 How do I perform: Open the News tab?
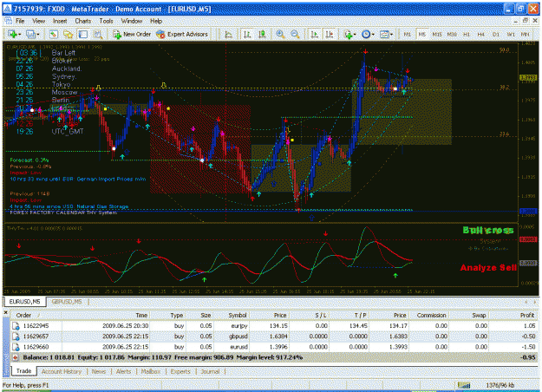(x=99, y=371)
